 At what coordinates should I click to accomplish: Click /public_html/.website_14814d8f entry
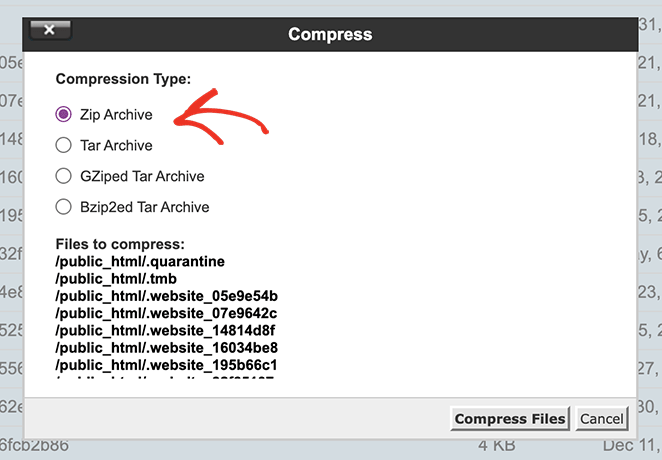pos(166,330)
